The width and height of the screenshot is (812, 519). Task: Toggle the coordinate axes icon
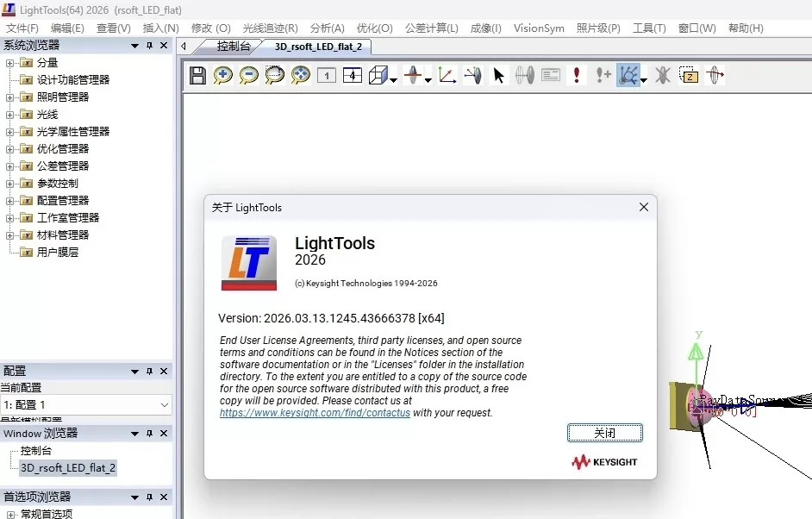click(447, 76)
